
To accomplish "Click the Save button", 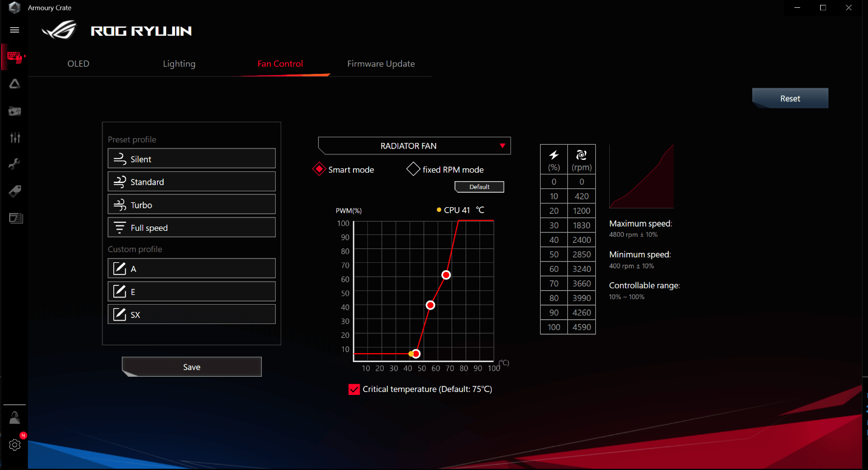I will (x=192, y=367).
